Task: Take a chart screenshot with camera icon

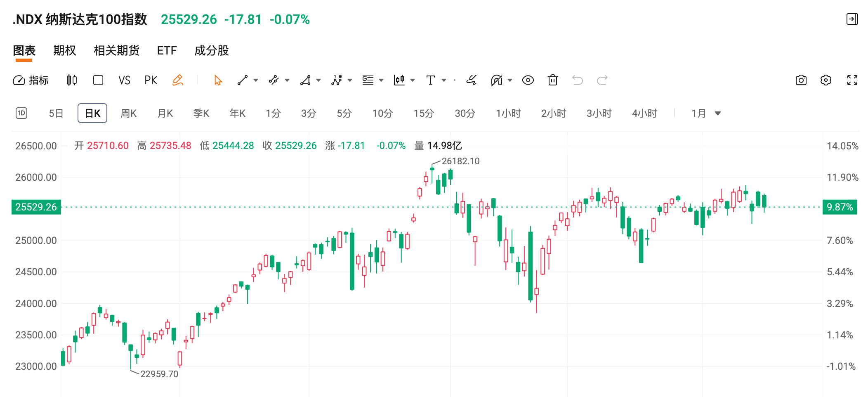Action: [x=801, y=80]
